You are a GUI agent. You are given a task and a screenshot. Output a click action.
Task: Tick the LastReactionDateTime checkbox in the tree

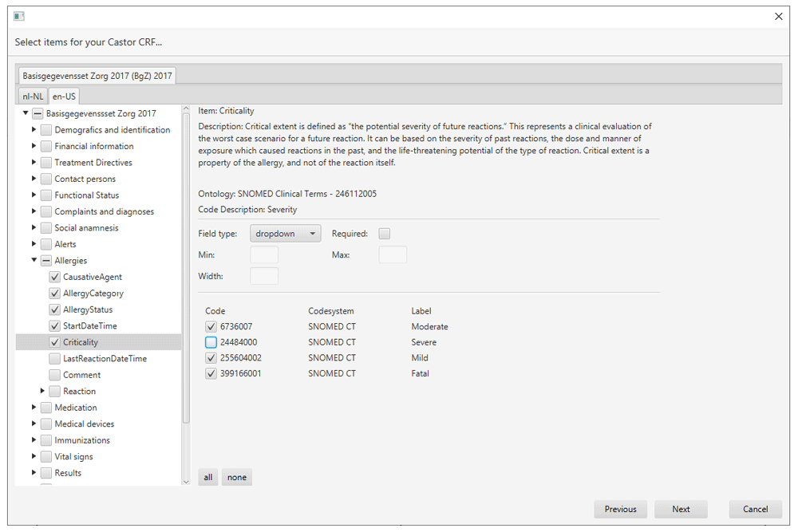coord(54,359)
